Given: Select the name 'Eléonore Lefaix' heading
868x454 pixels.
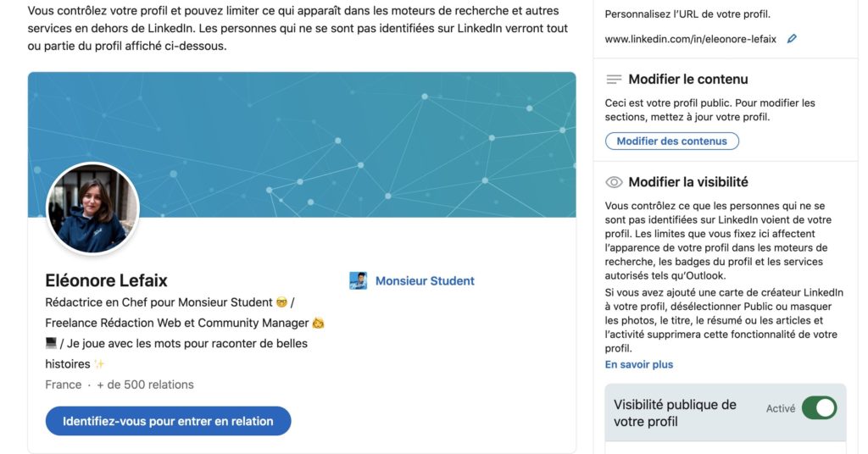Looking at the screenshot, I should [106, 280].
